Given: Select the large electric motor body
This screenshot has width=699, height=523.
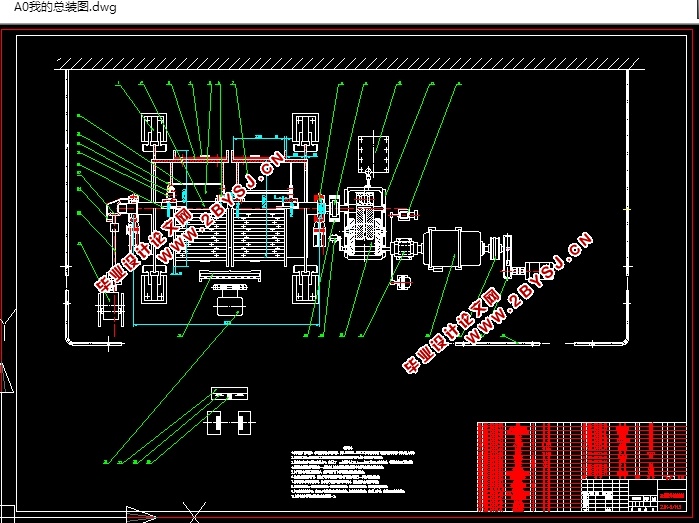Looking at the screenshot, I should [x=454, y=249].
